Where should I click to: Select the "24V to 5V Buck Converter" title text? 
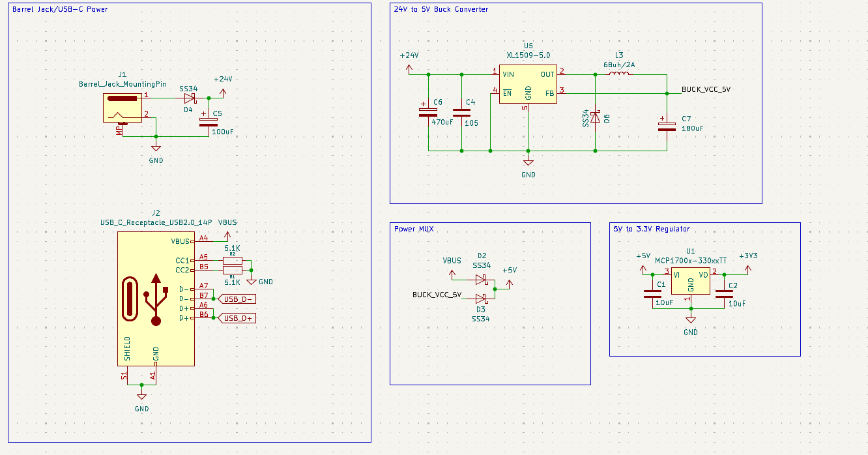[x=441, y=9]
